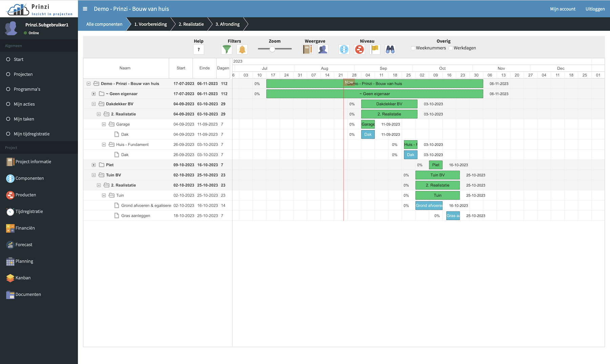
Task: Select the 1. Voorbereiding tab
Action: click(x=150, y=24)
